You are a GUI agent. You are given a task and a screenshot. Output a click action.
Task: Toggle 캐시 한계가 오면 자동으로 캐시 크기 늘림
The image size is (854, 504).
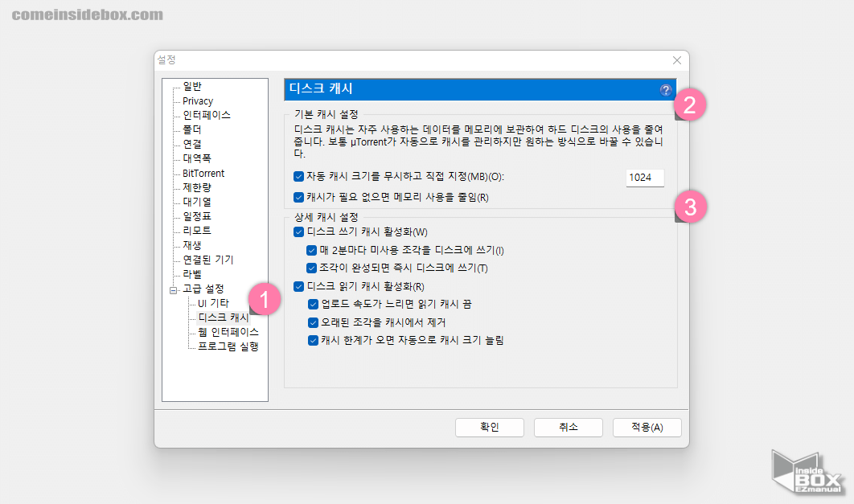(313, 341)
